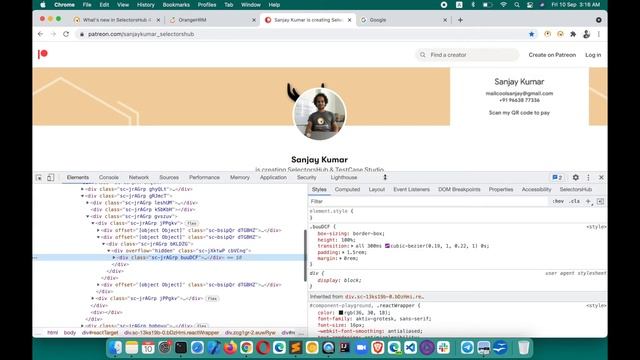Screen dimensions: 640x360
Task: Open the SelectorsHub sidebar tab
Action: 576,189
